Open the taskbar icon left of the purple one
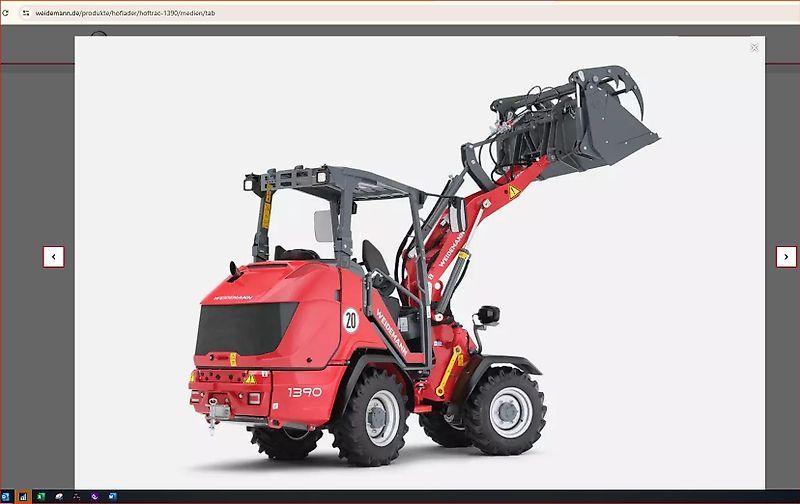 (76, 496)
